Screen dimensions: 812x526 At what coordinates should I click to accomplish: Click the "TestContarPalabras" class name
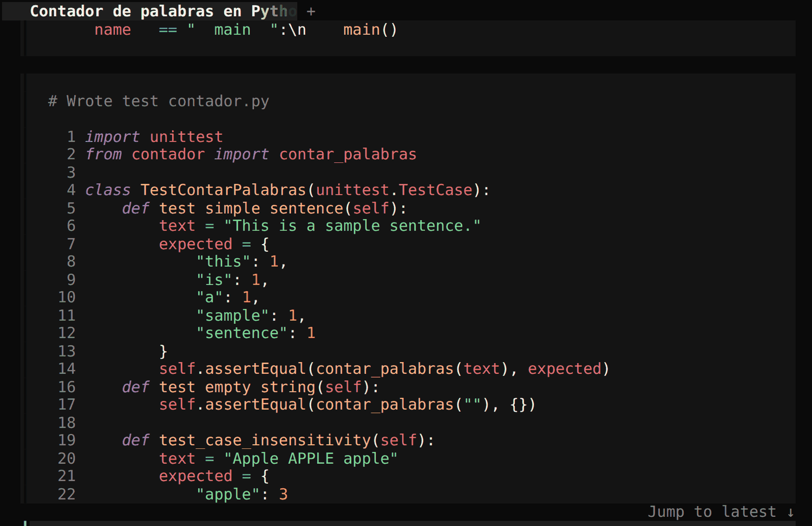click(224, 190)
